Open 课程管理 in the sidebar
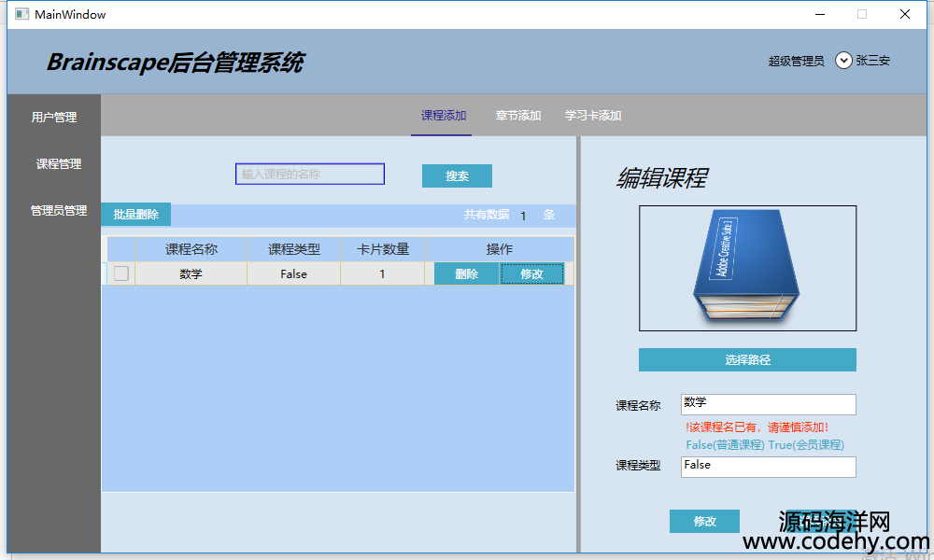Viewport: 934px width, 560px height. (x=58, y=163)
